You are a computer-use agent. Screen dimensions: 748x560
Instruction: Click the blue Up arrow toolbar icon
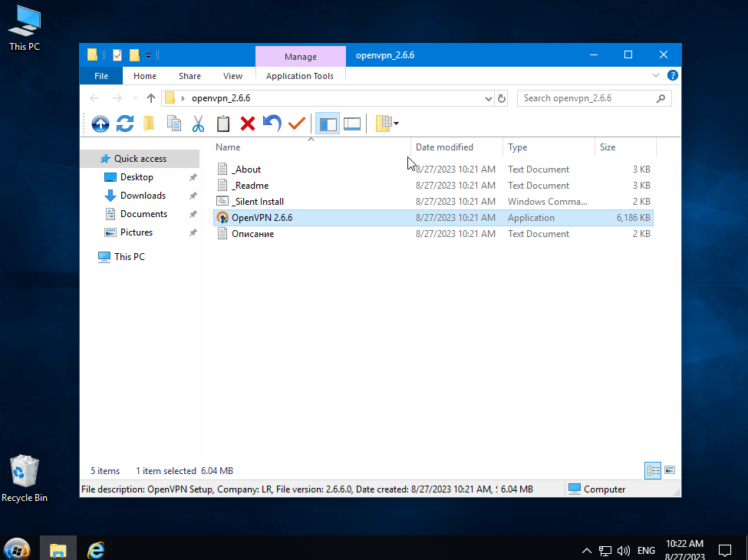[x=101, y=124]
